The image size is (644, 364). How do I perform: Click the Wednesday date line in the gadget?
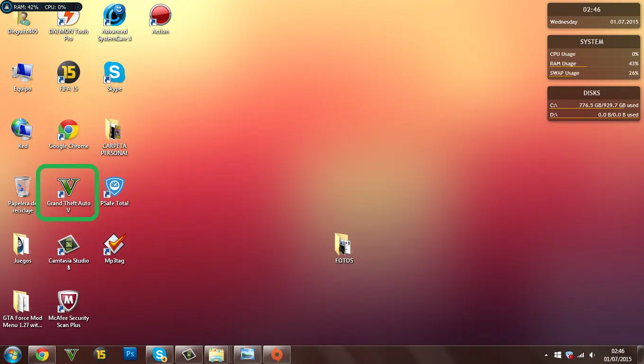[594, 22]
